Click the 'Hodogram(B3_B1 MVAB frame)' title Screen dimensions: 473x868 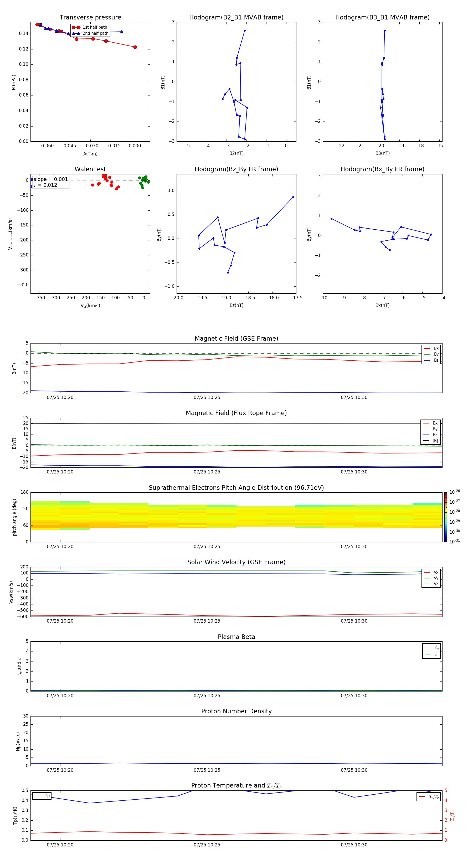click(x=382, y=18)
